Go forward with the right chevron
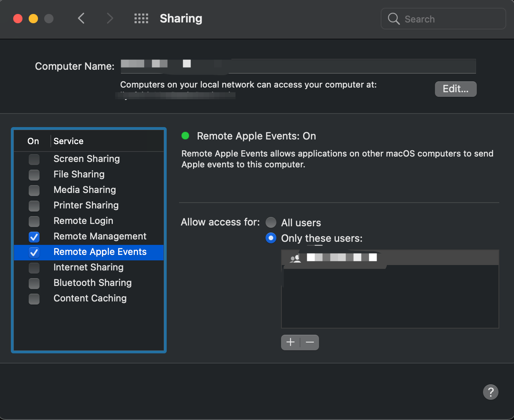The height and width of the screenshot is (420, 514). click(110, 18)
